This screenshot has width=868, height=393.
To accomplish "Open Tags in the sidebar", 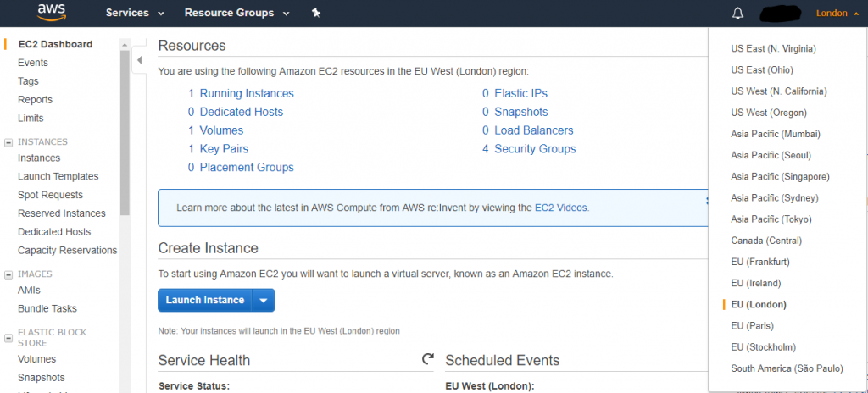I will 28,81.
